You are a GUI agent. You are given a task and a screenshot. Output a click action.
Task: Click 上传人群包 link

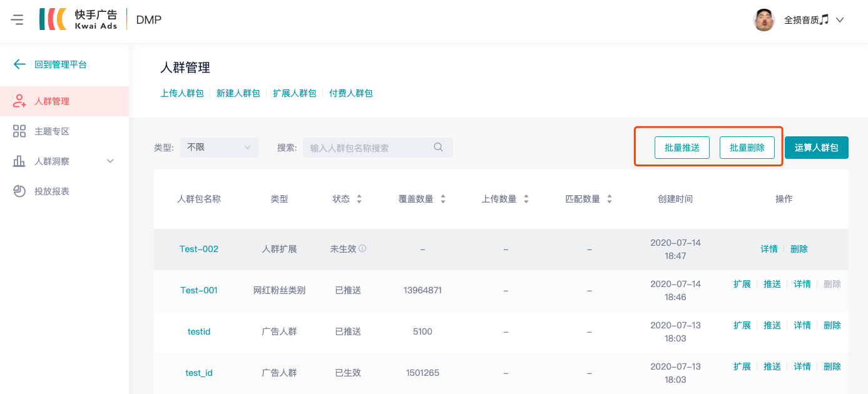click(182, 93)
